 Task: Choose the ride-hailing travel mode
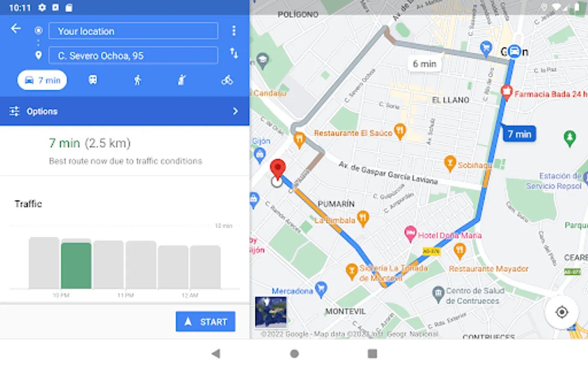point(182,80)
